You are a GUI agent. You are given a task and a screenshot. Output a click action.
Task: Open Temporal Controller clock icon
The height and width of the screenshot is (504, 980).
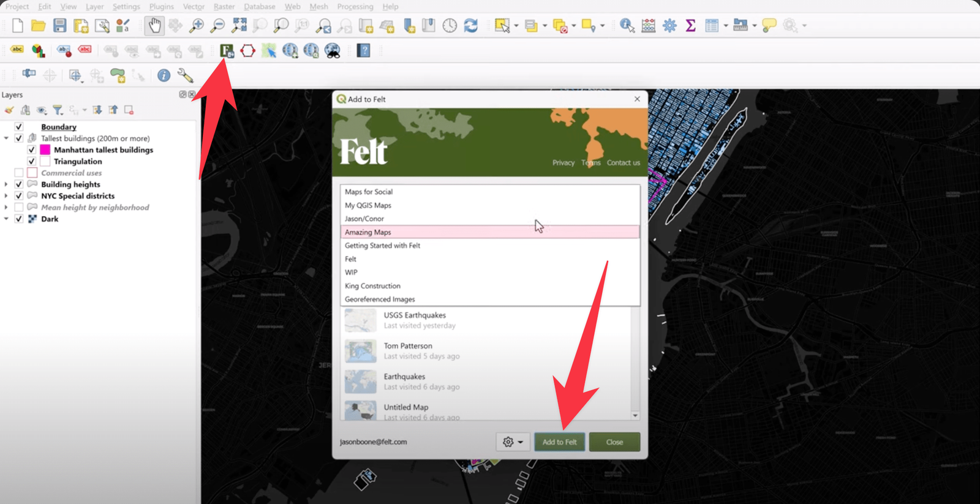[x=450, y=26]
